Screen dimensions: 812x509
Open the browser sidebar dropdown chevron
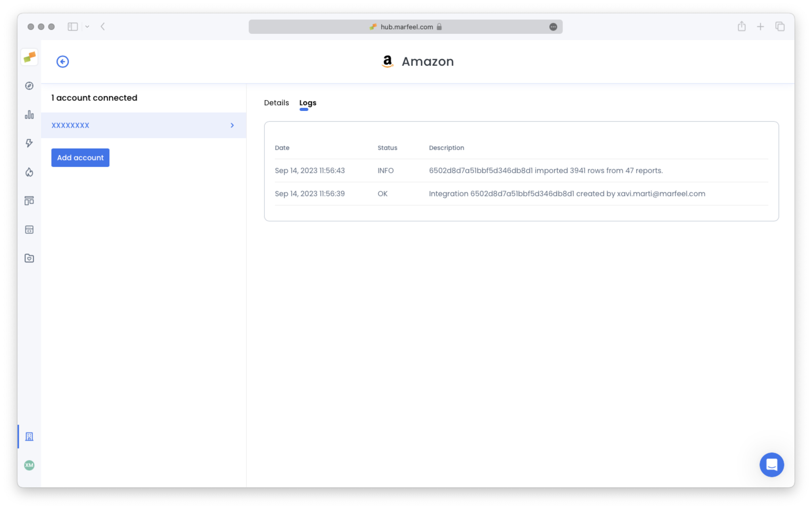(88, 26)
